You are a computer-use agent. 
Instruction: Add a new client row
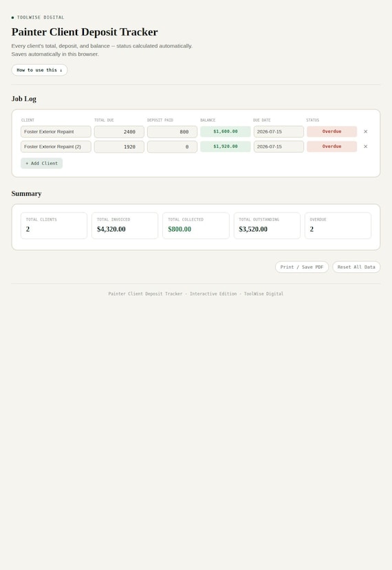[x=41, y=163]
